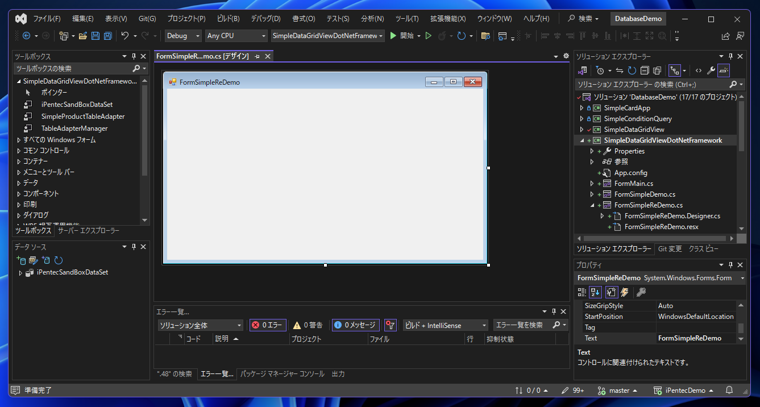Click the New Project toolbar icon
The height and width of the screenshot is (407, 760).
coord(63,36)
